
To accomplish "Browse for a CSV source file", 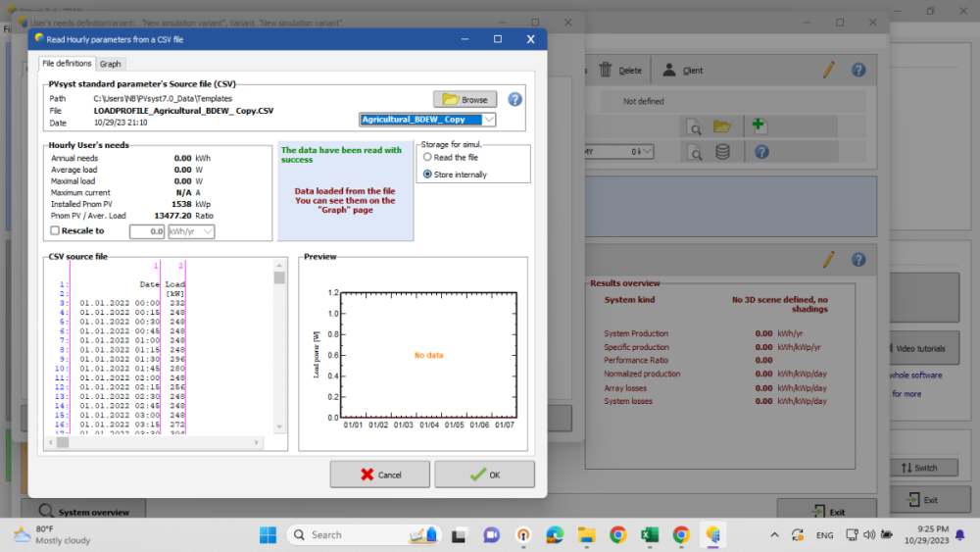I will pyautogui.click(x=465, y=99).
